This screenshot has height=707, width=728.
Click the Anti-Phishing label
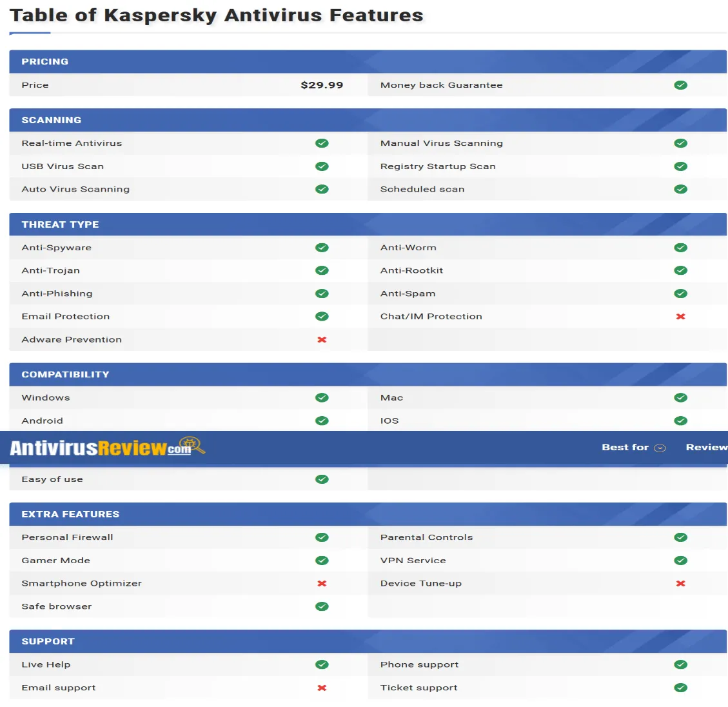[x=57, y=294]
